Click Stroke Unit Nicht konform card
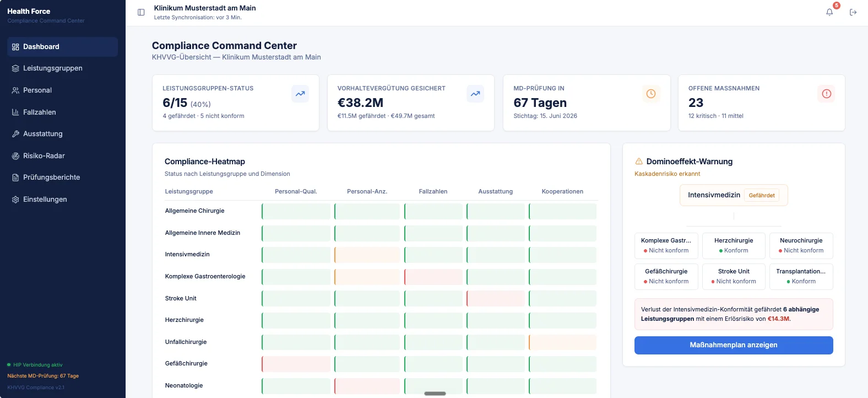This screenshot has height=398, width=868. 734,276
